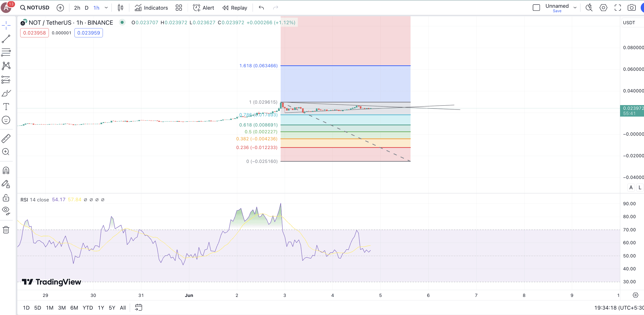Screen dimensions: 644x315
Task: Open the NOTUSD symbol search field
Action: coord(35,8)
